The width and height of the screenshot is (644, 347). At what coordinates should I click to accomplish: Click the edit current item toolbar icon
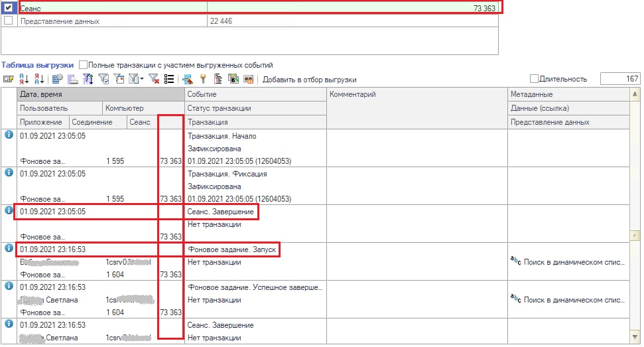pyautogui.click(x=8, y=79)
